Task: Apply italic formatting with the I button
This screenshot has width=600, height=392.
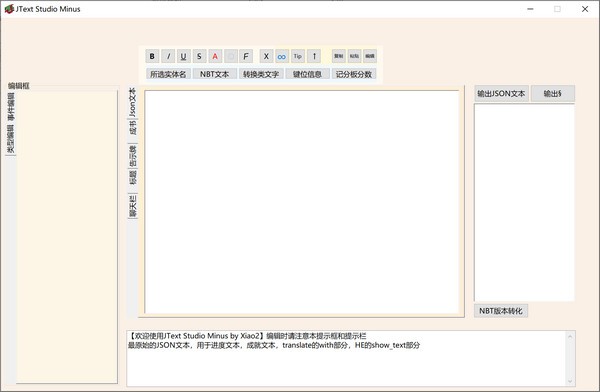Action: 168,56
